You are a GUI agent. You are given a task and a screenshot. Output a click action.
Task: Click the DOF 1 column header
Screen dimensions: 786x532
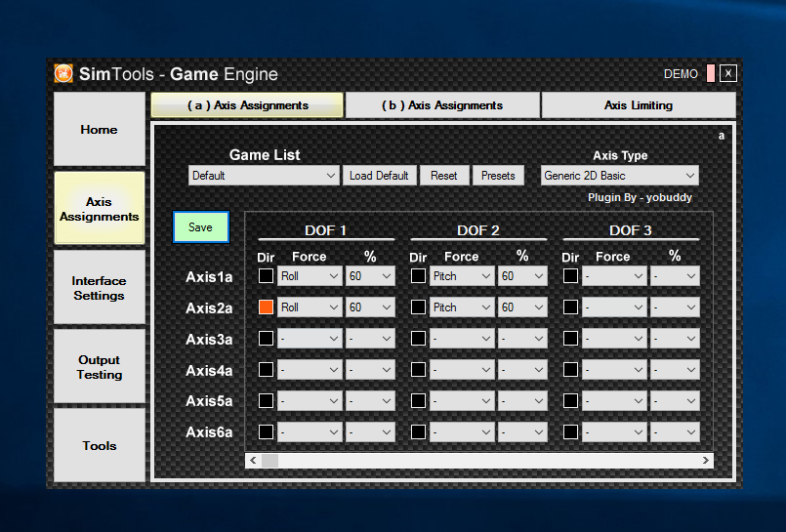(326, 230)
